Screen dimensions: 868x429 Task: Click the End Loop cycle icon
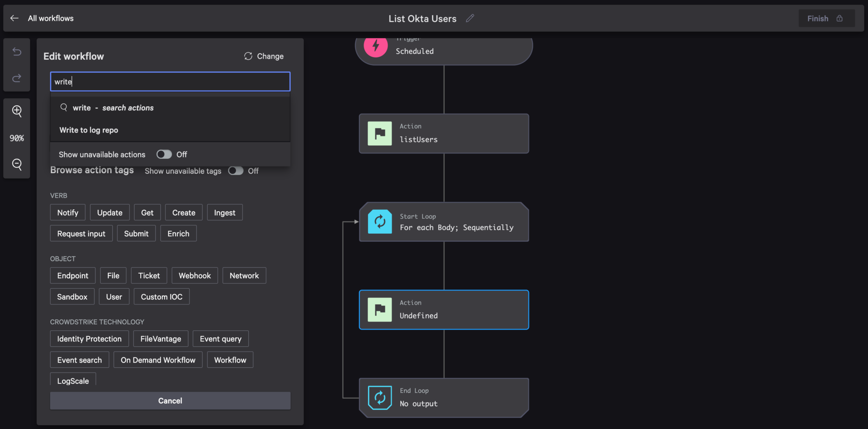[379, 397]
